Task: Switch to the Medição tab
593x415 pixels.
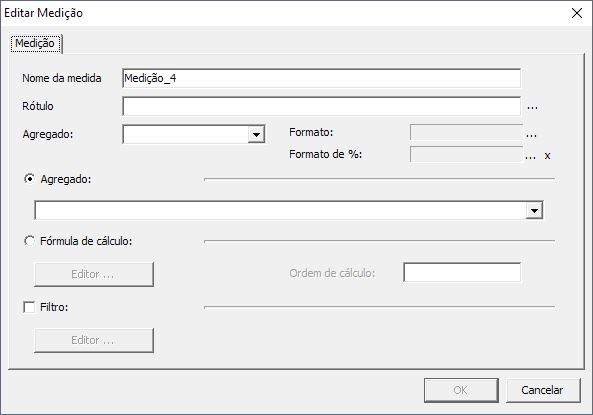Action: 35,43
